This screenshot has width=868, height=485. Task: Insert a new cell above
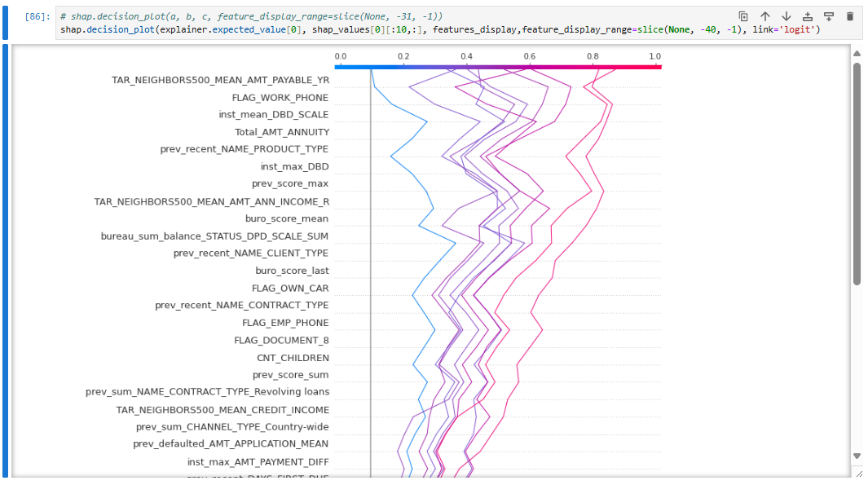pos(808,16)
